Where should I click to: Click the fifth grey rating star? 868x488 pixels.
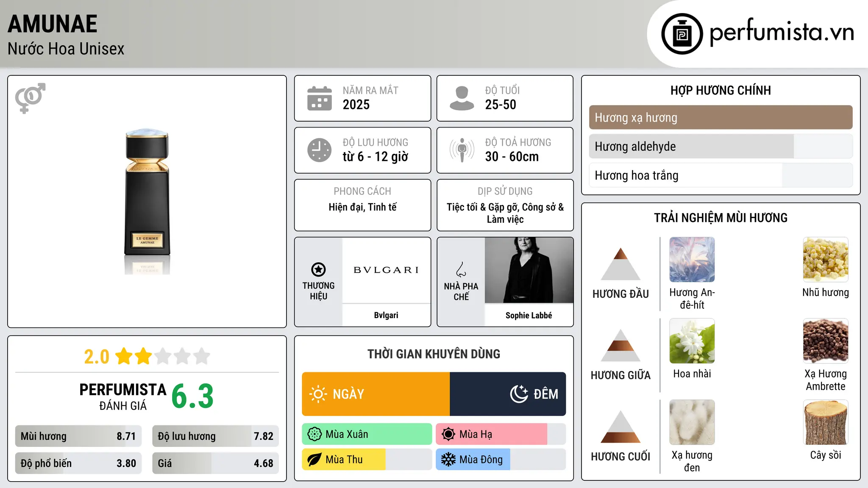coord(202,356)
